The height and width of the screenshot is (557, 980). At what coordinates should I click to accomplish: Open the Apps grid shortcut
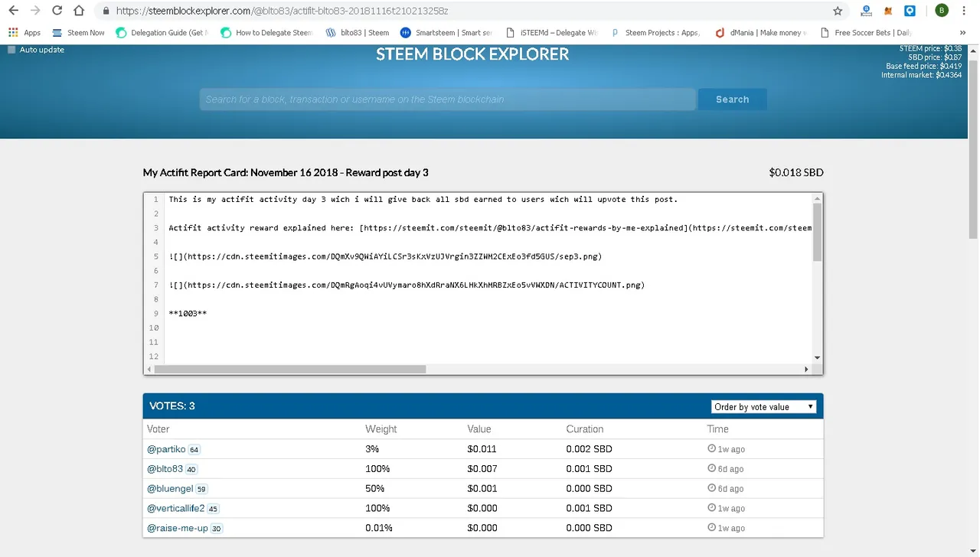click(x=24, y=33)
